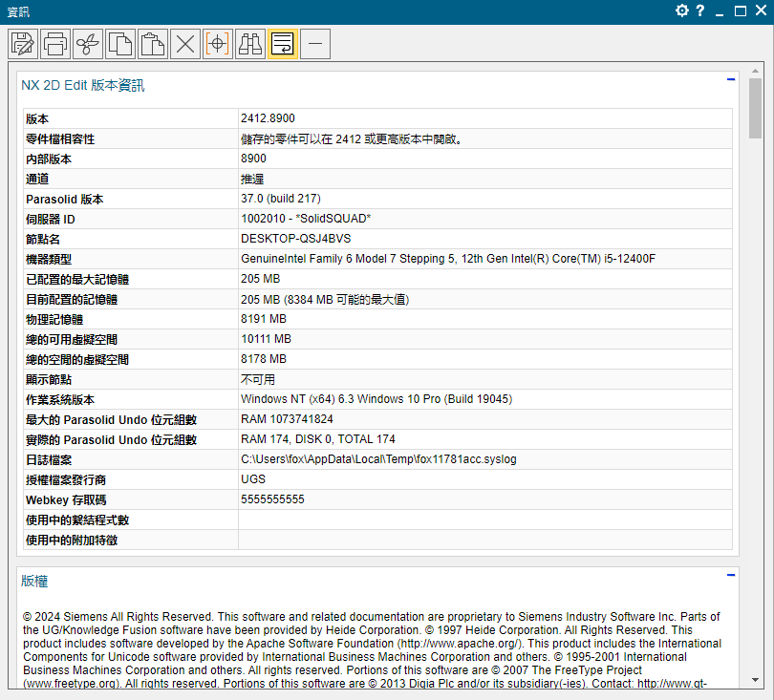Click the Copy icon in toolbar
The image size is (774, 700).
pyautogui.click(x=120, y=43)
